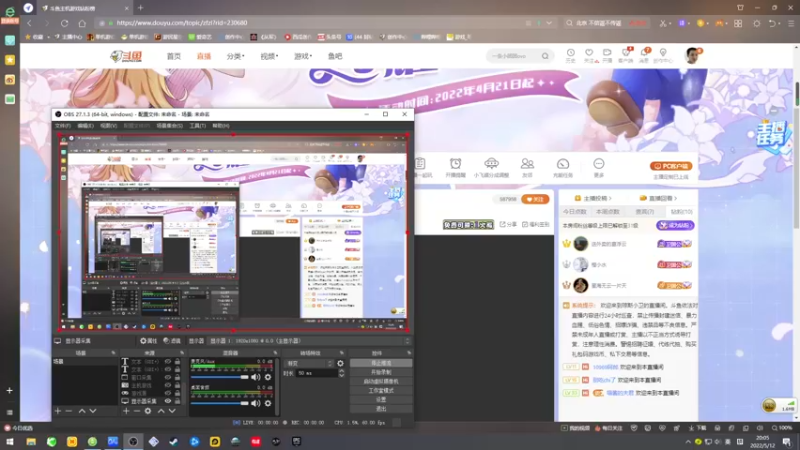The width and height of the screenshot is (800, 450).
Task: Switch to 今日贡献 tab
Action: coord(575,211)
